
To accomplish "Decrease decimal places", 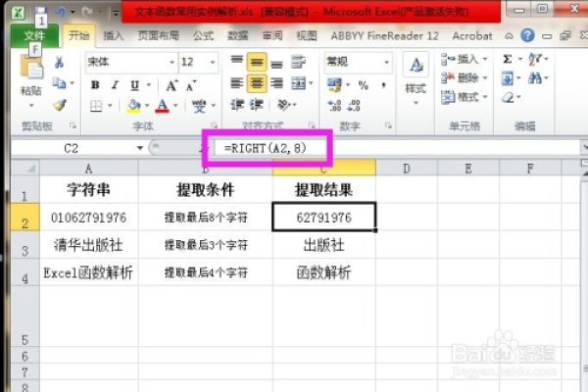I will click(x=354, y=106).
